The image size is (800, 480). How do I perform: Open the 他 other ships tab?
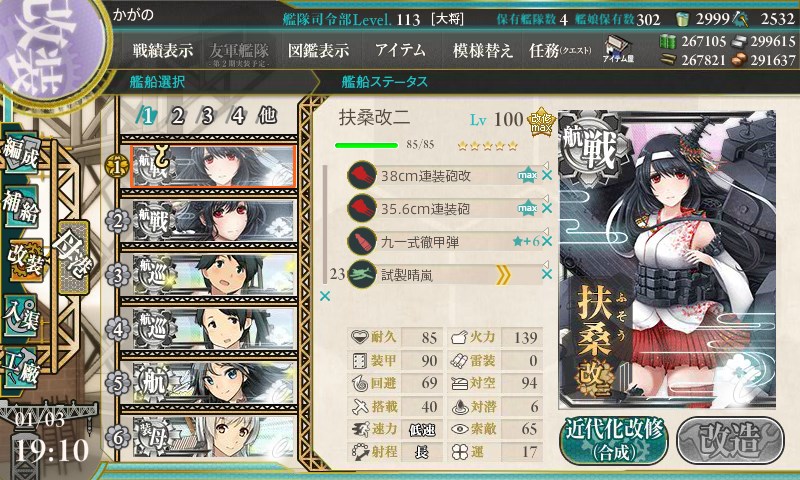267,116
